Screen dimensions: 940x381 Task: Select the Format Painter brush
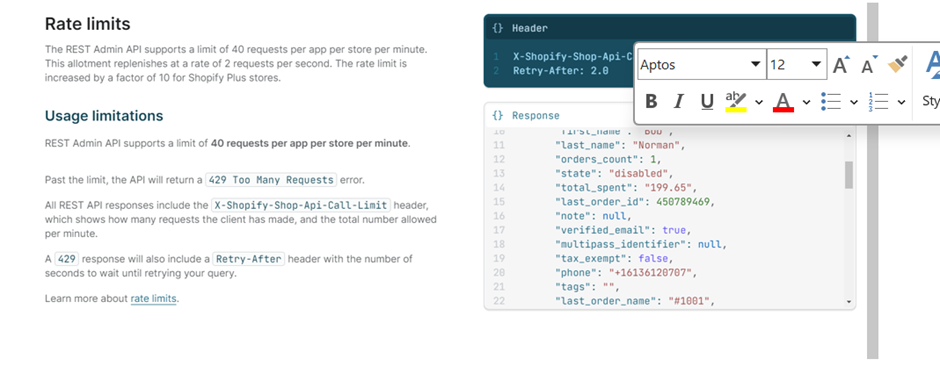[x=897, y=64]
